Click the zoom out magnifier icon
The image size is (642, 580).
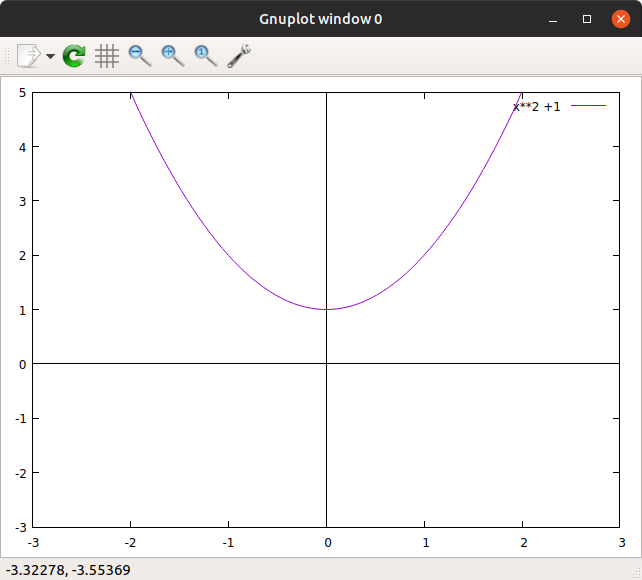140,56
